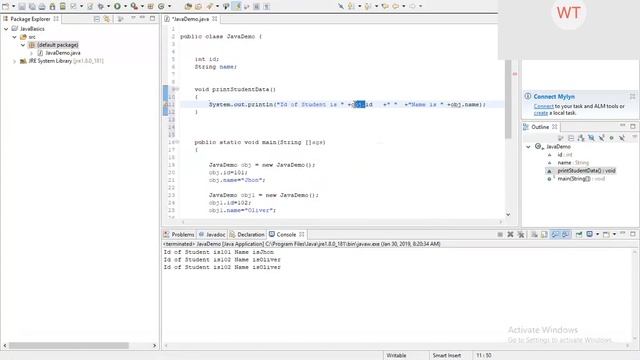This screenshot has height=360, width=640.
Task: Click the Package Explorer horizontal scrollbar thumb
Action: pos(69,345)
